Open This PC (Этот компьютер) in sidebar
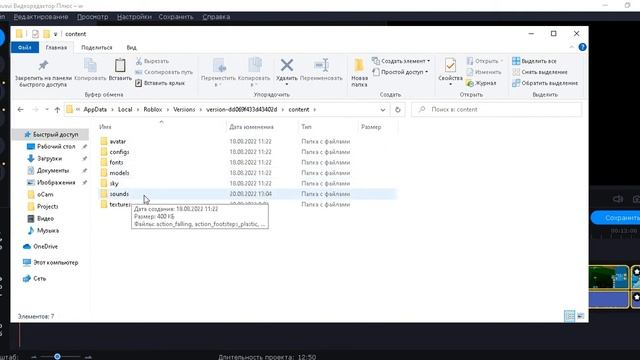This screenshot has width=640, height=360. click(55, 262)
